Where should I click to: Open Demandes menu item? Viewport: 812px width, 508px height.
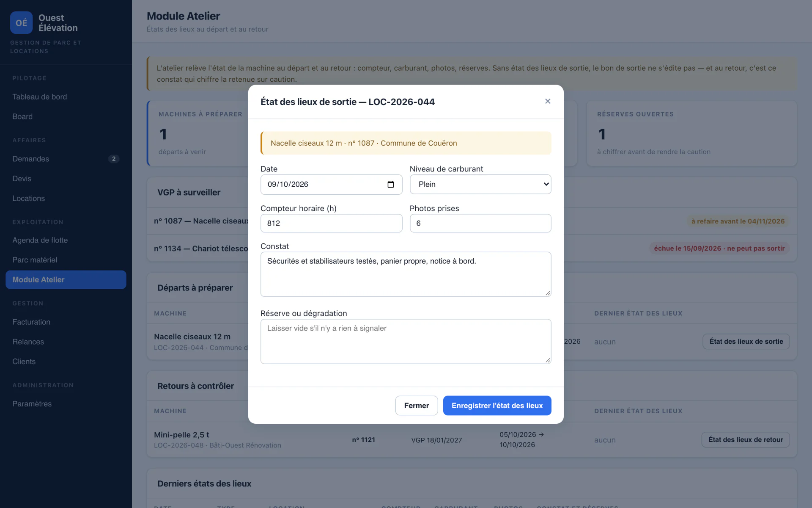click(x=66, y=159)
